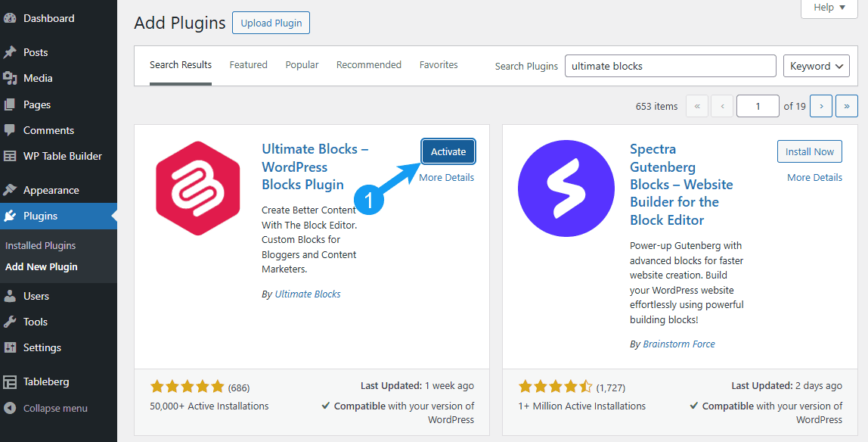
Task: Expand the Help panel
Action: pos(829,8)
